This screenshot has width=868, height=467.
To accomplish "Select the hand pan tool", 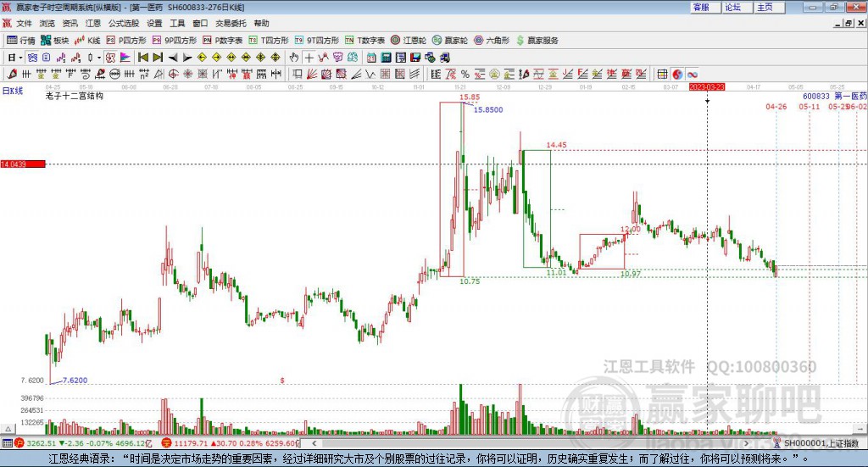I will pos(294,58).
